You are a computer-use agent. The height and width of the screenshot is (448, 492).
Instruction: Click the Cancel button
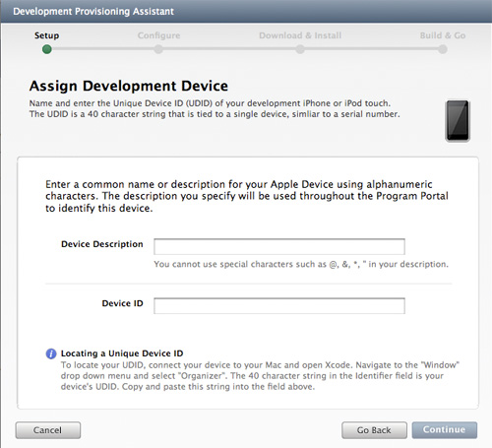point(48,430)
